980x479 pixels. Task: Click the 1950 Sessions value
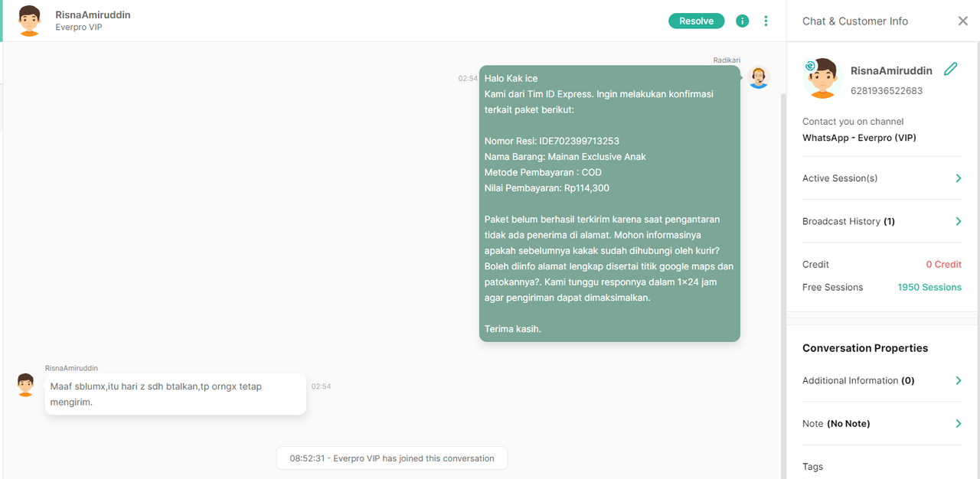(929, 287)
